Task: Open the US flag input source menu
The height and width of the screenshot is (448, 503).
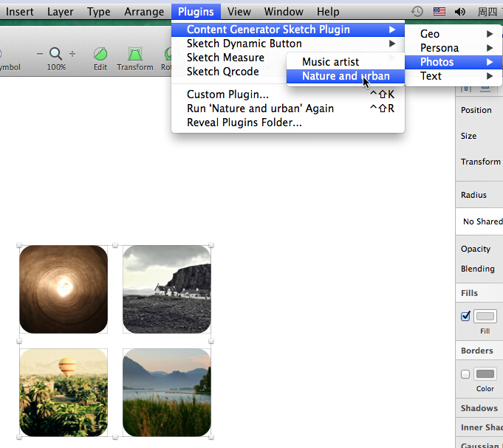Action: pos(439,12)
